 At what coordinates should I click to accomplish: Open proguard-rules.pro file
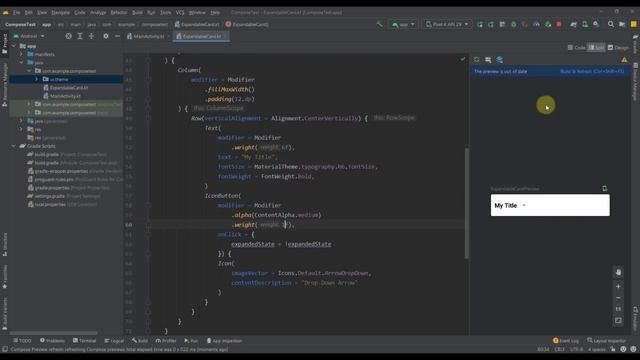(x=75, y=180)
